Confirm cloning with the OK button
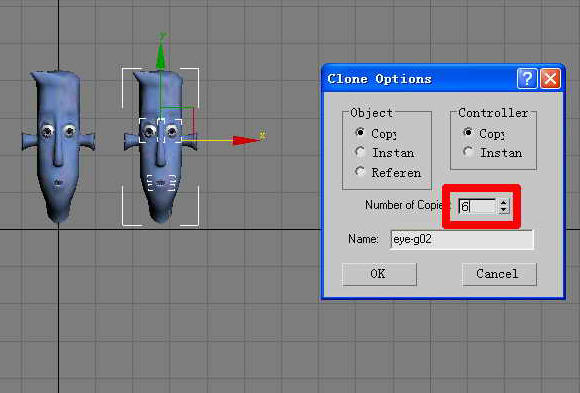Screen dimensions: 580x393 [379, 274]
